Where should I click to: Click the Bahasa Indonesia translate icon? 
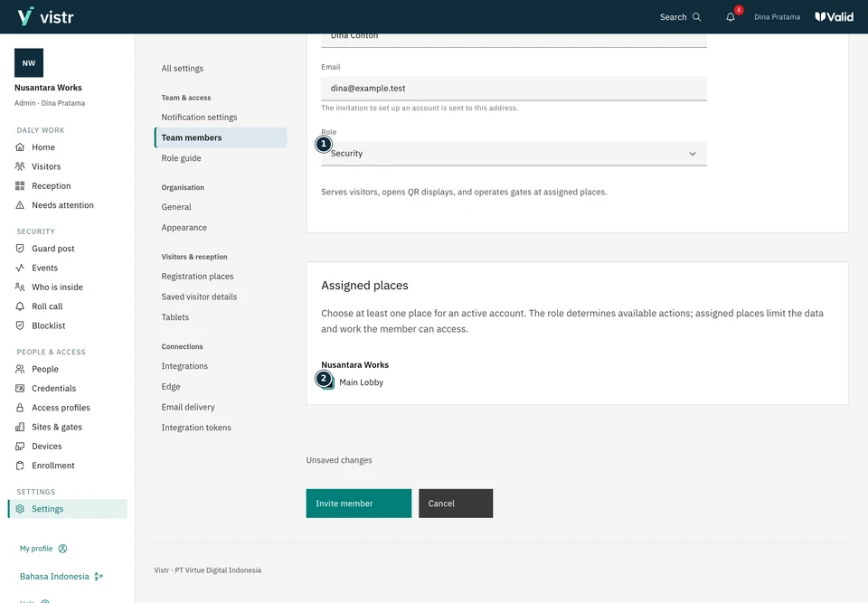pyautogui.click(x=99, y=577)
